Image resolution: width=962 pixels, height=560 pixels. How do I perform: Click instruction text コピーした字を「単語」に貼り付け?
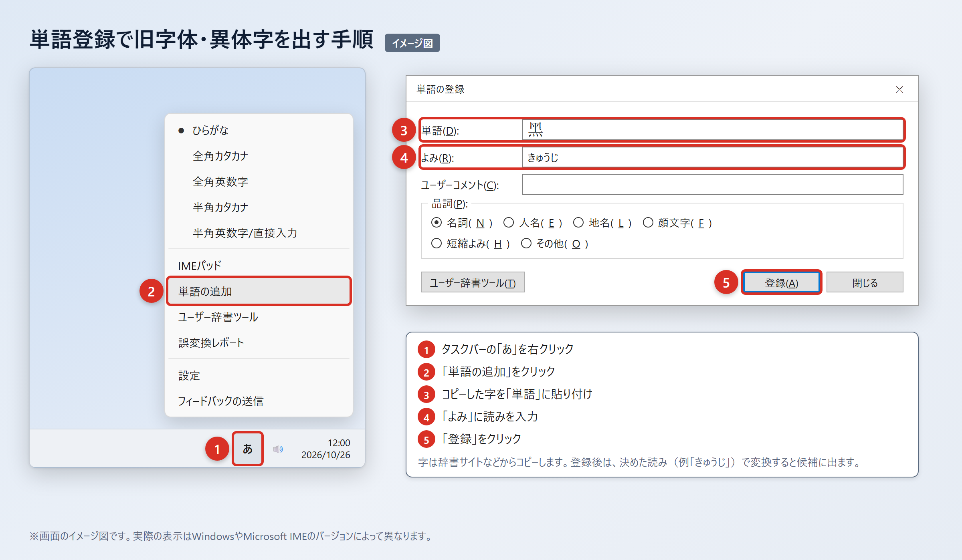[517, 394]
